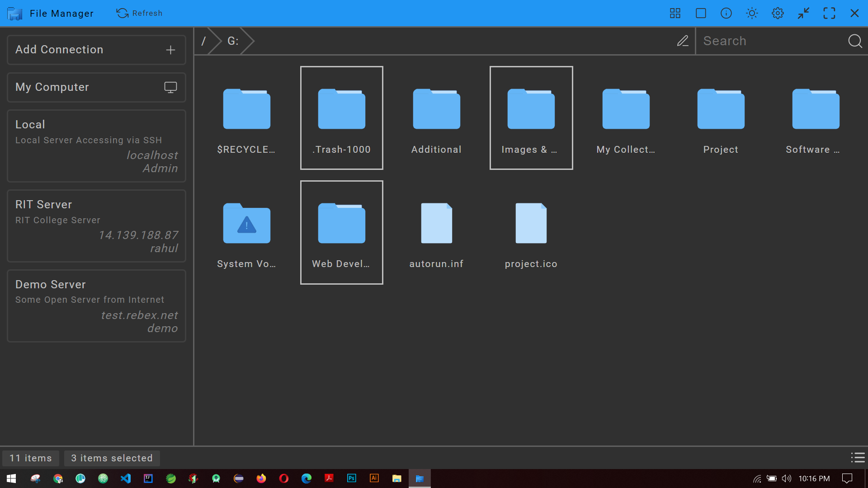Open the G: drive breadcrumb

[x=232, y=41]
